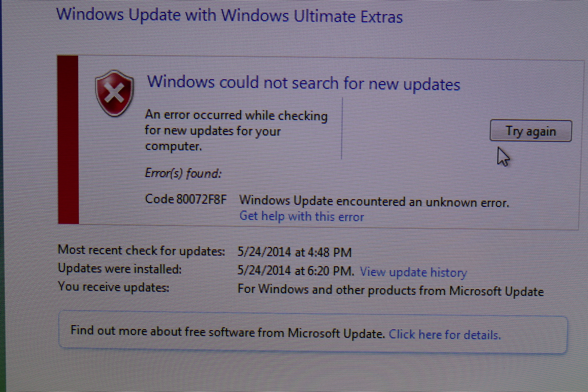Click the Updates were installed date value
The width and height of the screenshot is (588, 392).
(x=296, y=271)
